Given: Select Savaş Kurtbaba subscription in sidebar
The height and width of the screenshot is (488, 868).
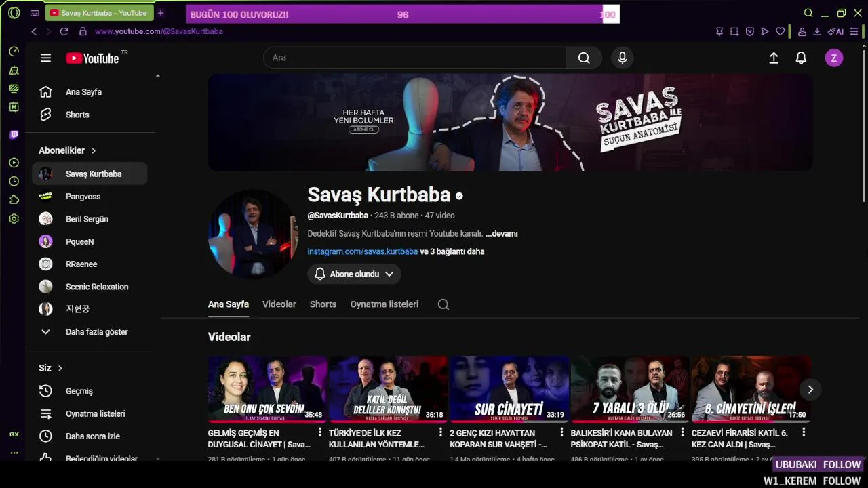Looking at the screenshot, I should point(90,174).
